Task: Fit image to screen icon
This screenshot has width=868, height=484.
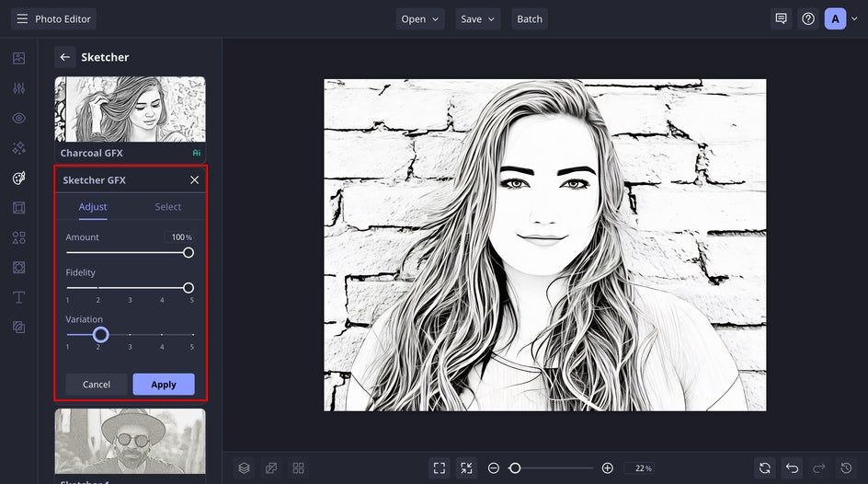Action: pos(440,468)
